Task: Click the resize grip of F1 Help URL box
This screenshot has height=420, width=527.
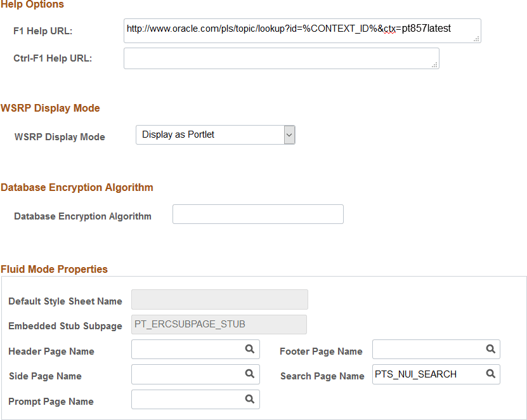Action: pyautogui.click(x=477, y=39)
